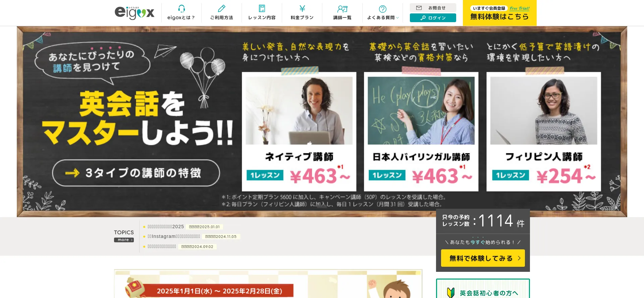Click the question mark icon above よくある質問
The image size is (644, 298).
(383, 9)
